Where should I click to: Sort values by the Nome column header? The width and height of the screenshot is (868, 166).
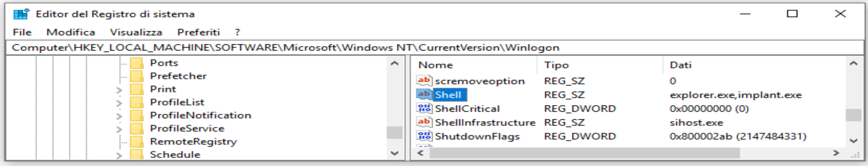pyautogui.click(x=436, y=65)
